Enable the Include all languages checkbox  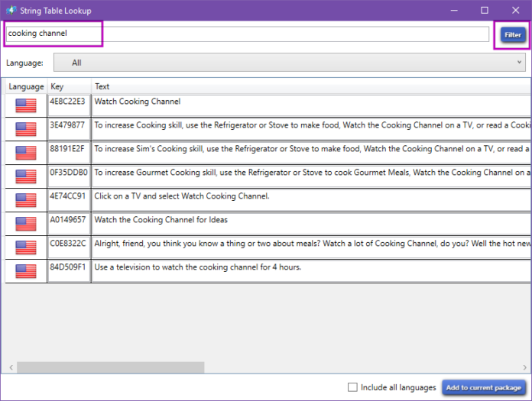point(352,387)
